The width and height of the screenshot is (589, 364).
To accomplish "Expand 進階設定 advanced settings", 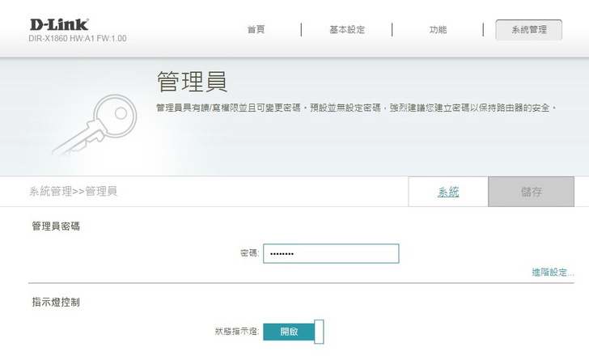I will pyautogui.click(x=553, y=273).
